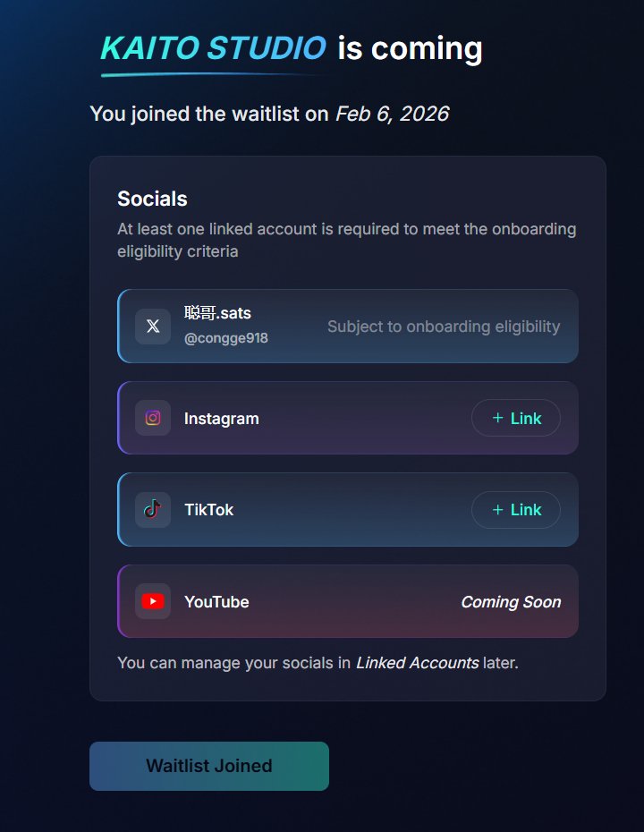Click the TikTok logo icon
This screenshot has width=644, height=832.
click(x=153, y=510)
